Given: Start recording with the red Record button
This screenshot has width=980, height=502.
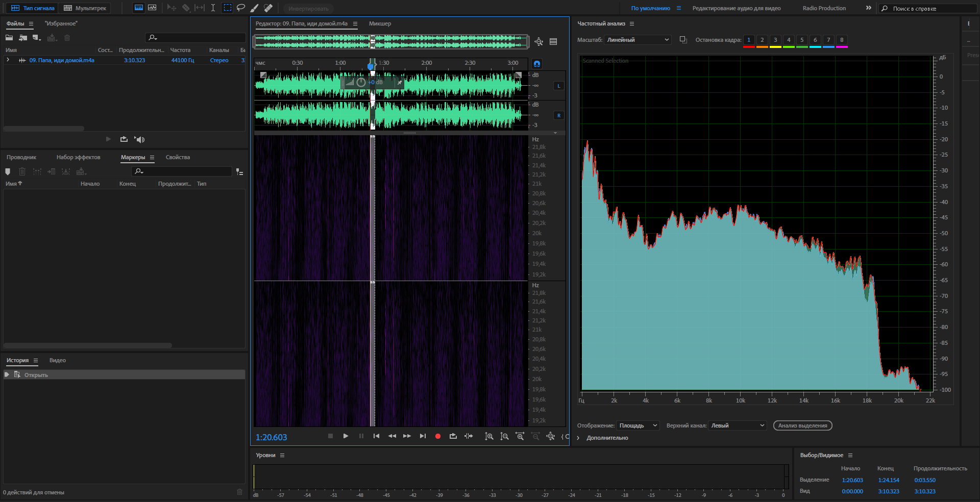Looking at the screenshot, I should click(x=437, y=436).
